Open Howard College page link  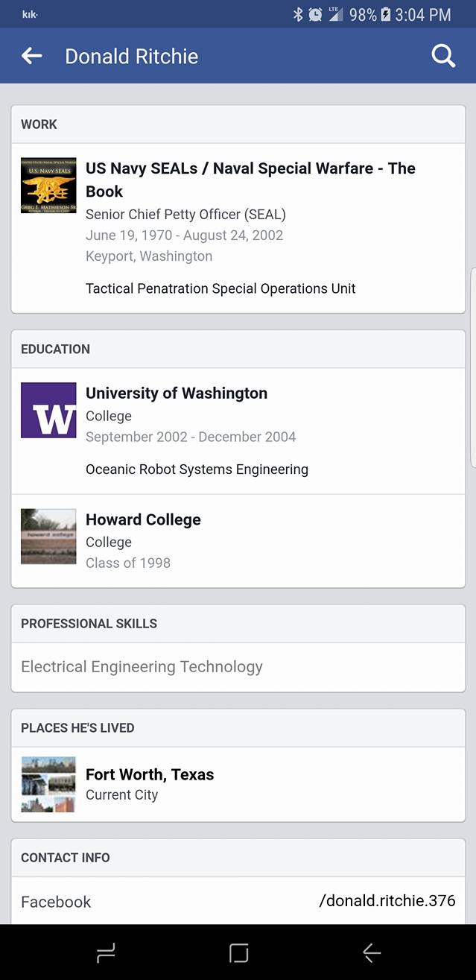click(143, 519)
